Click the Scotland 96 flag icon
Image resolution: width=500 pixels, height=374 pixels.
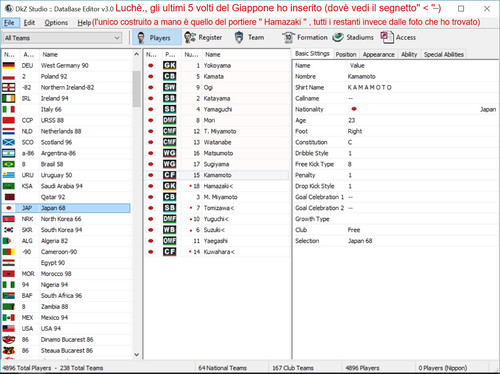point(9,142)
